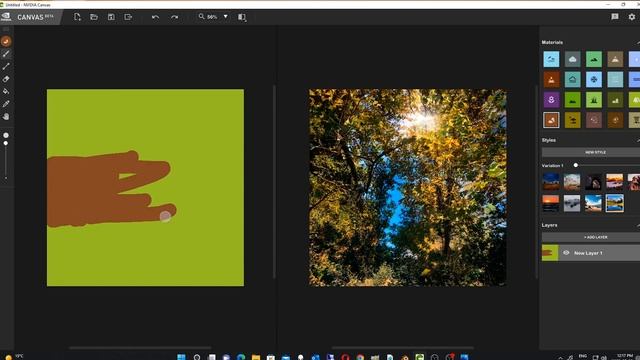The height and width of the screenshot is (360, 640).
Task: Pick the rust brown material beside mauve
Action: click(x=615, y=120)
